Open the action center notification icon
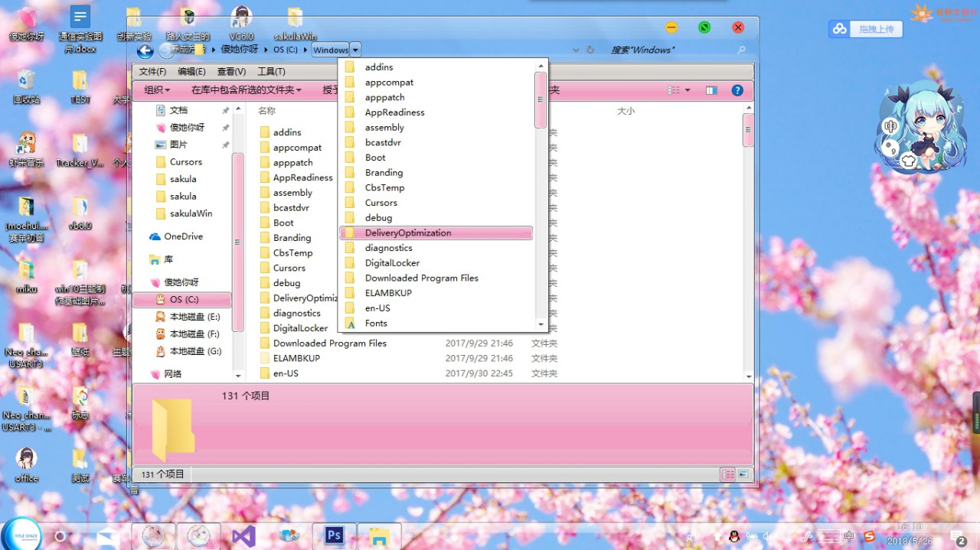 click(x=958, y=537)
